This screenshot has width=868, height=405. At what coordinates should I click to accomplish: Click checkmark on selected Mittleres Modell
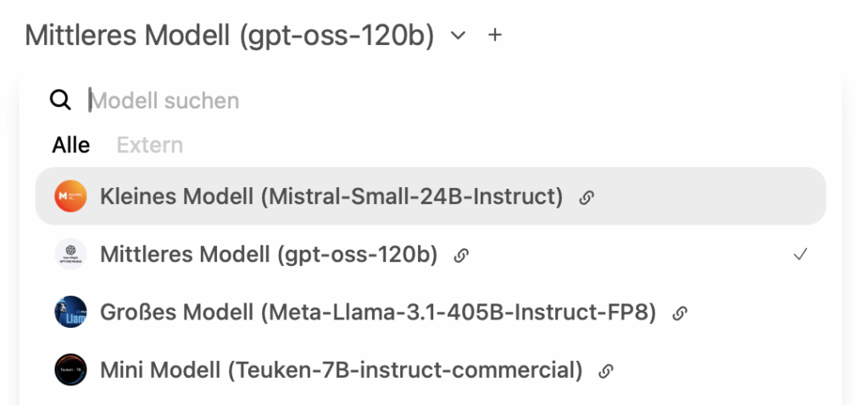800,255
